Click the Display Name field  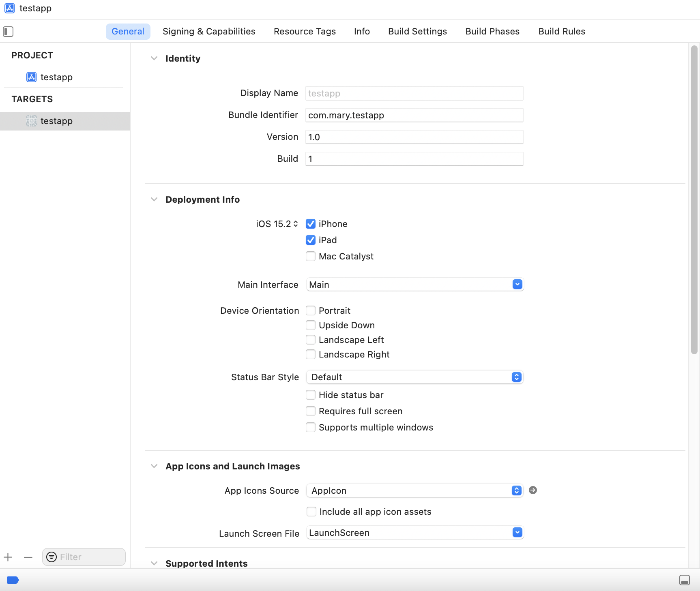[414, 93]
